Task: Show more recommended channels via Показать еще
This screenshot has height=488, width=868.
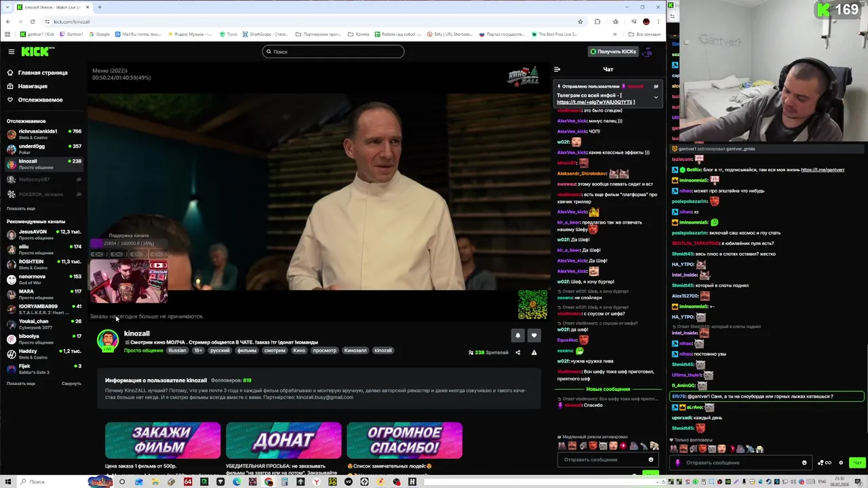Action: (20, 384)
